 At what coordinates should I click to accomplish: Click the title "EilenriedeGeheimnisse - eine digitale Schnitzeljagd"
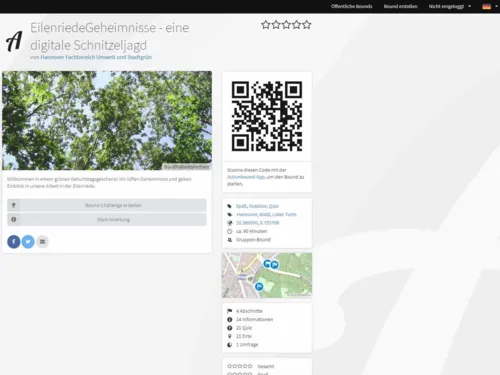click(x=110, y=36)
